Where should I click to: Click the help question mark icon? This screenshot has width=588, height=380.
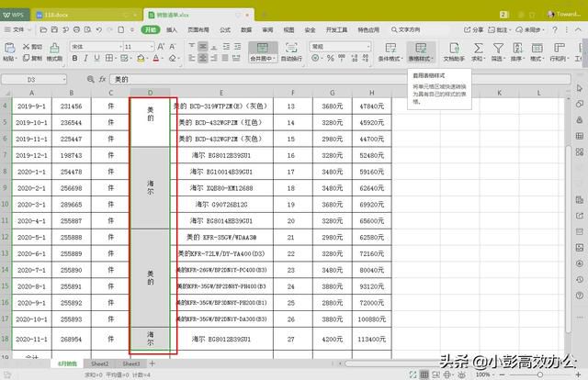[555, 29]
